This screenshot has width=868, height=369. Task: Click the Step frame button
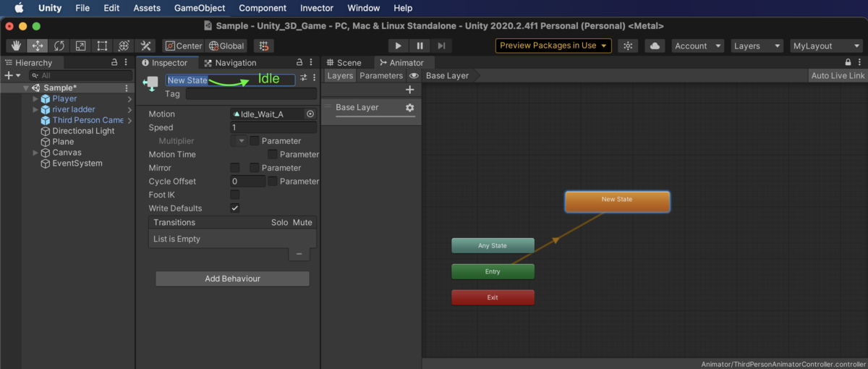[441, 46]
